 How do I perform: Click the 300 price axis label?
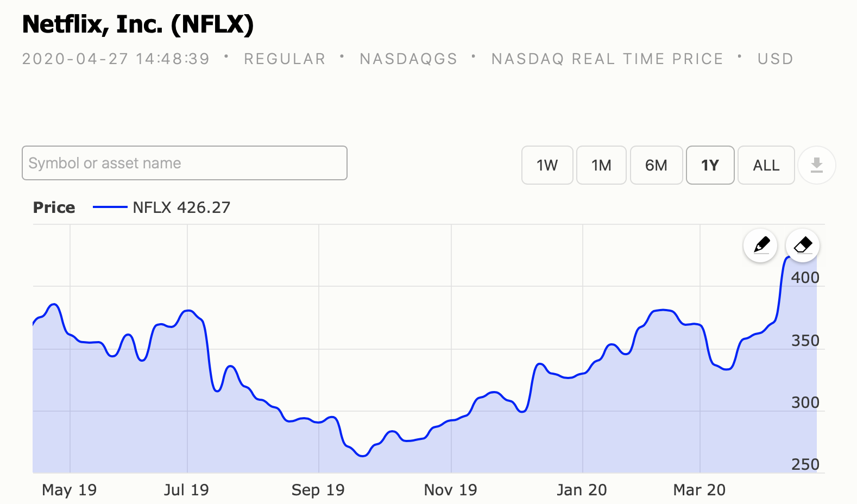[805, 402]
